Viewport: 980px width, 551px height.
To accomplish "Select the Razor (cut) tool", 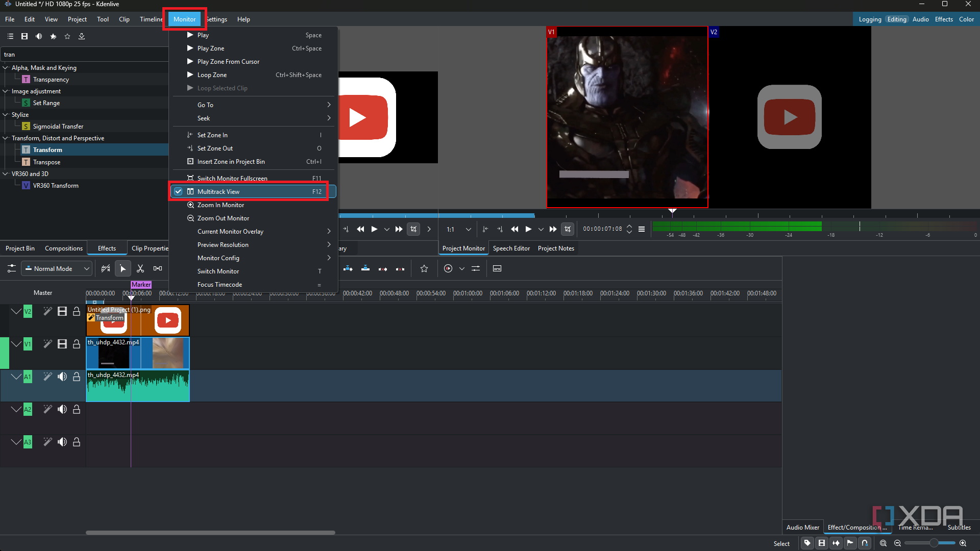I will click(x=140, y=268).
